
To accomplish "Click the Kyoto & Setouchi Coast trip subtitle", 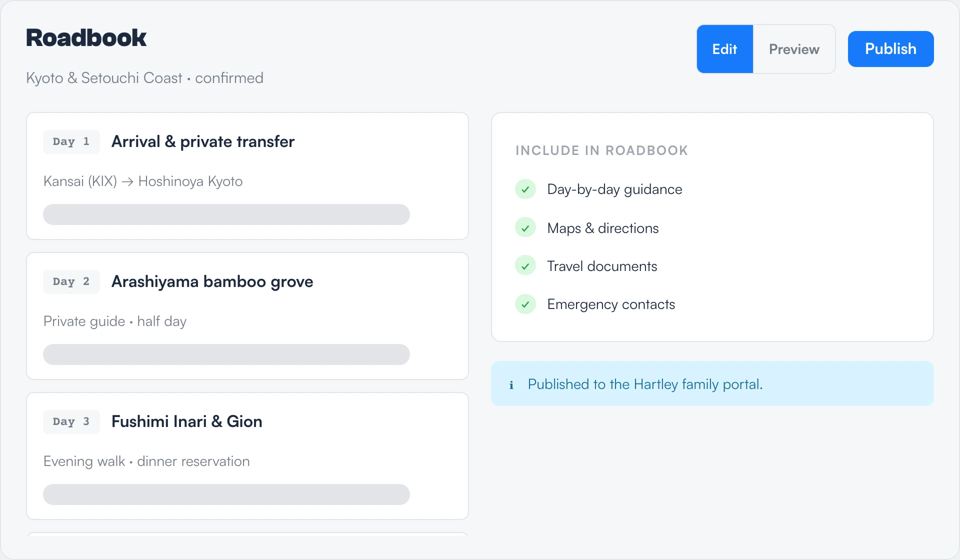I will coord(144,78).
